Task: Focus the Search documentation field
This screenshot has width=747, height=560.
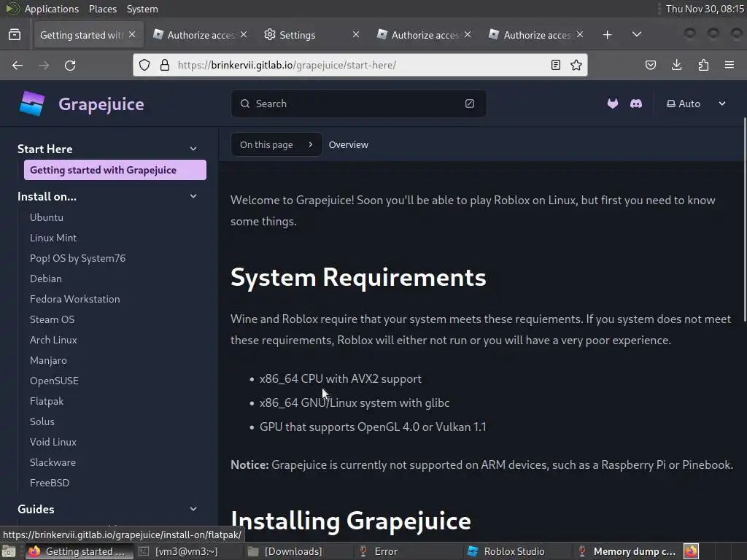Action: point(358,104)
